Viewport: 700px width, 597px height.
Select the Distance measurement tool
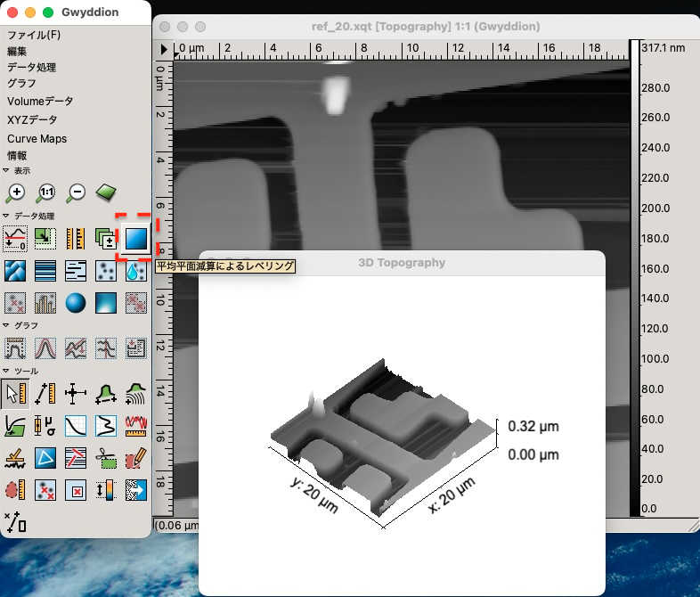45,394
